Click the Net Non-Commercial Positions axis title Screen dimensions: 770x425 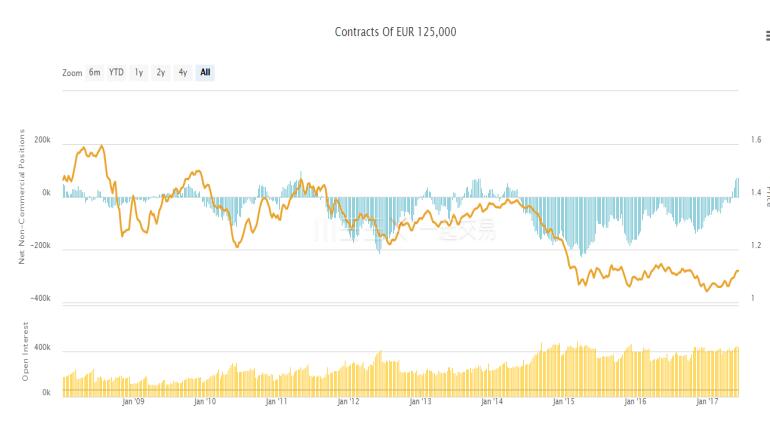(21, 196)
